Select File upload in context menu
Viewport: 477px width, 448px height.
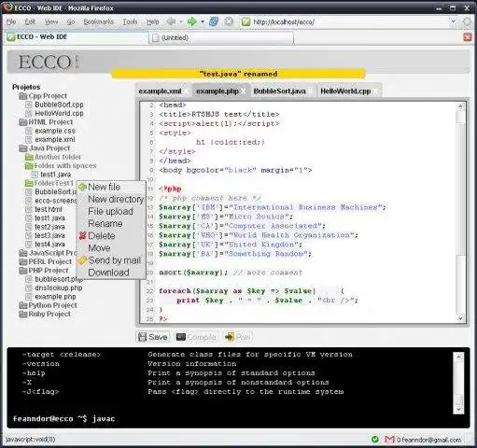point(111,212)
